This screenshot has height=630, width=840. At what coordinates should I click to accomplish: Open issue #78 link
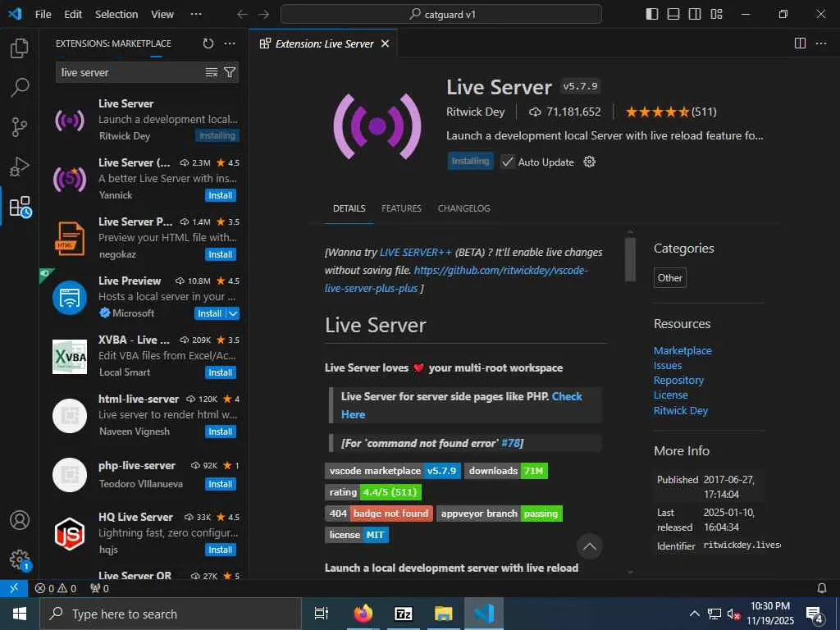510,443
